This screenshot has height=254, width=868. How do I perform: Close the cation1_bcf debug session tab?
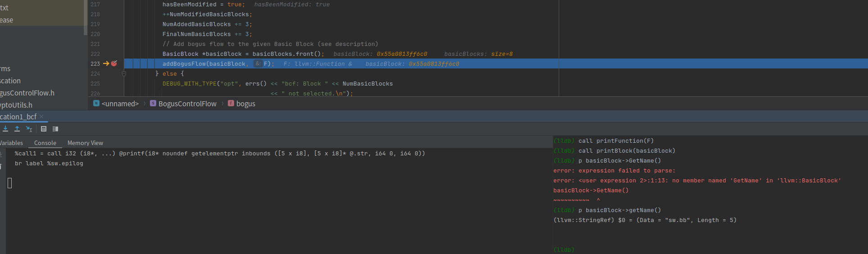(x=41, y=117)
